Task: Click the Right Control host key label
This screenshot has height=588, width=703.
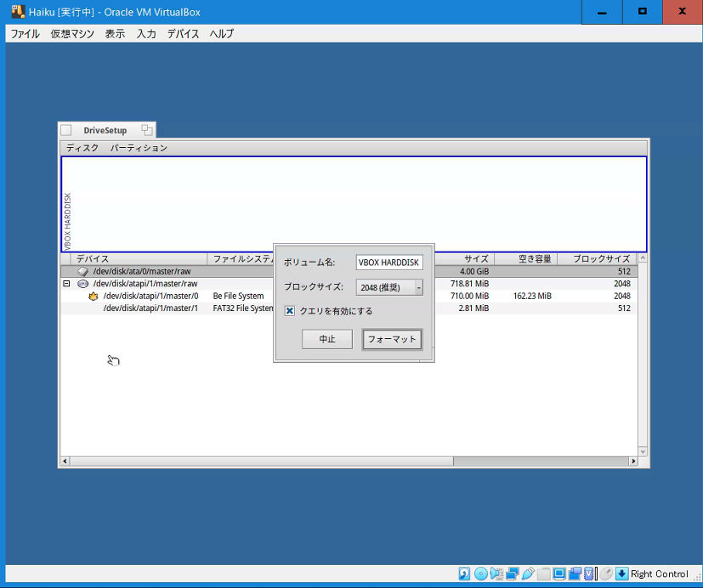Action: tap(660, 574)
